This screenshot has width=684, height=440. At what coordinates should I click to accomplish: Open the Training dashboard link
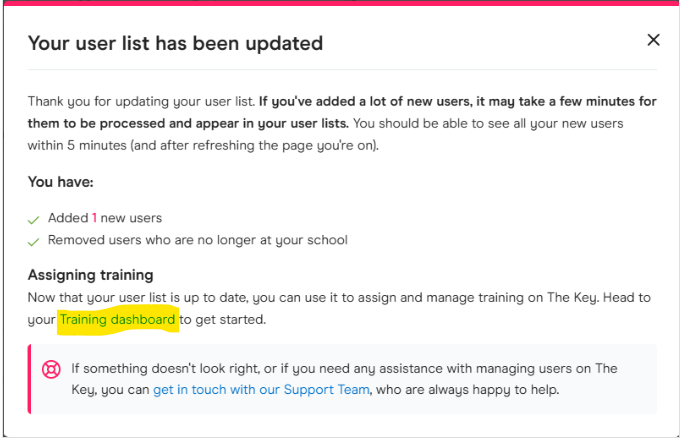point(117,320)
